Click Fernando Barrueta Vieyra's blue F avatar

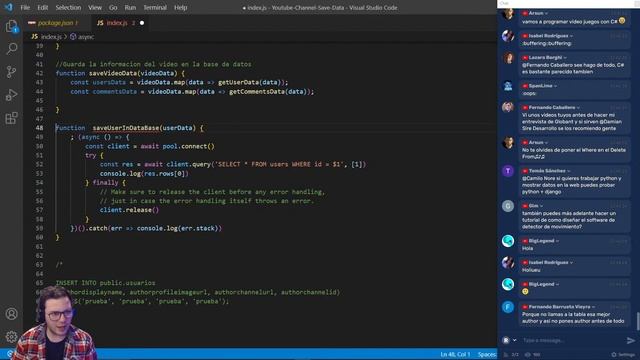508,307
